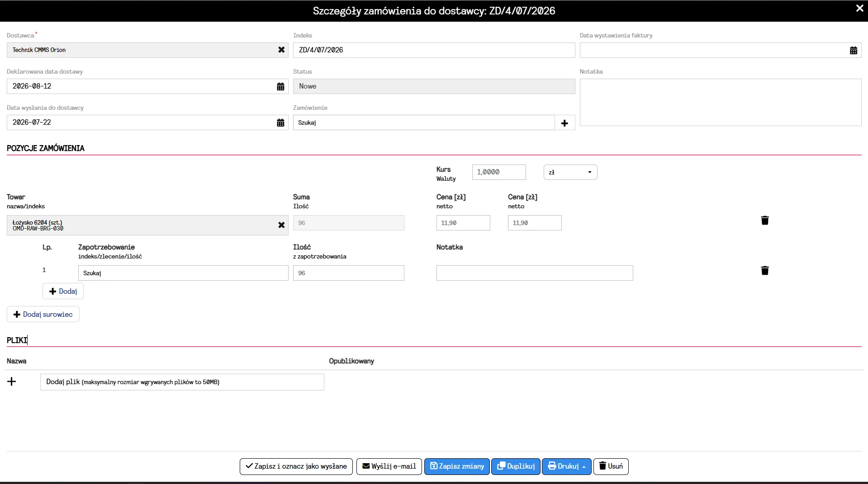Remove the Łożysko 6204 product selection
The width and height of the screenshot is (868, 484).
(281, 225)
